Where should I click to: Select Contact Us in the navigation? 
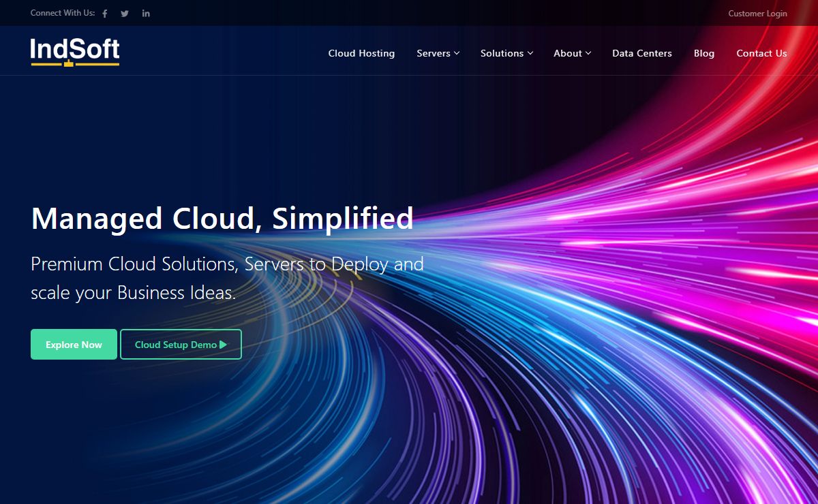click(761, 53)
